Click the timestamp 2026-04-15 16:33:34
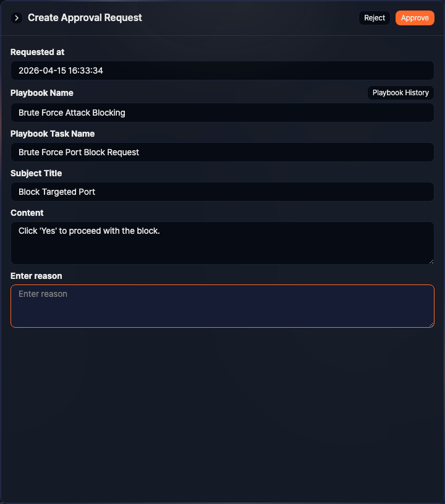 (x=59, y=70)
